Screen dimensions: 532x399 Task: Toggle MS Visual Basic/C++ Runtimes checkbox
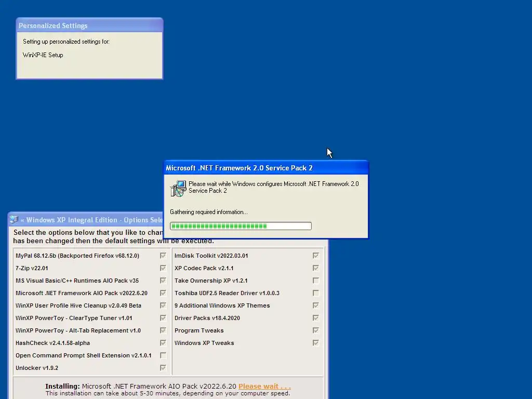click(163, 281)
